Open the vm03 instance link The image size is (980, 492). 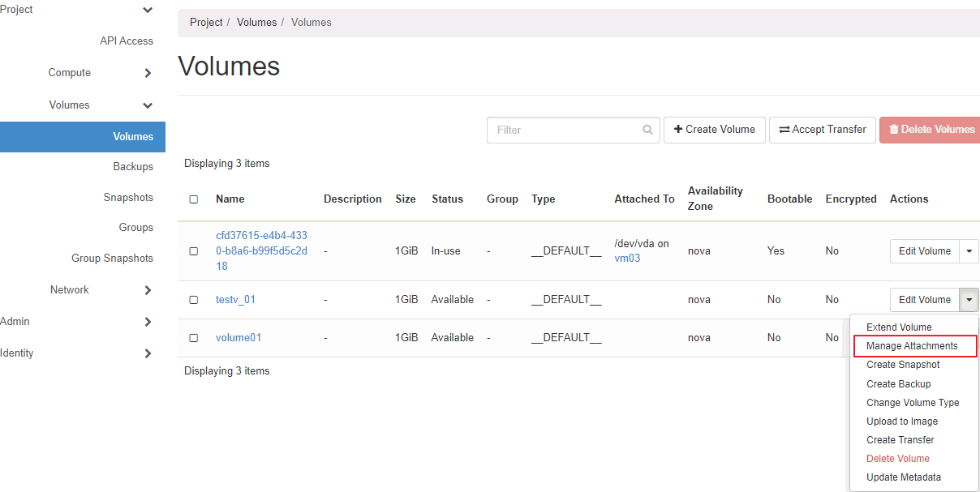tap(627, 258)
